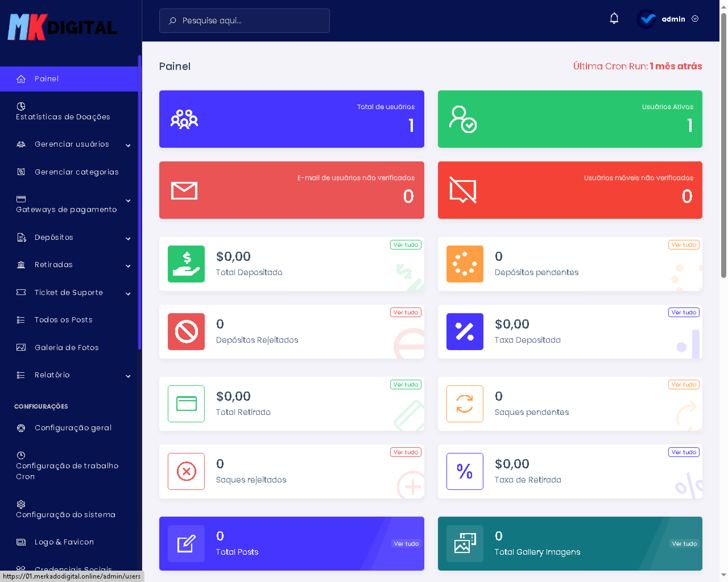
Task: Click the unverified e-mail envelope icon
Action: (184, 190)
